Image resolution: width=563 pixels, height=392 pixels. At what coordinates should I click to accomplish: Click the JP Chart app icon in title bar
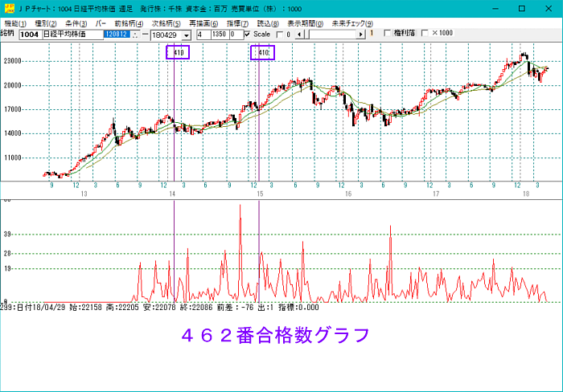(8, 7)
